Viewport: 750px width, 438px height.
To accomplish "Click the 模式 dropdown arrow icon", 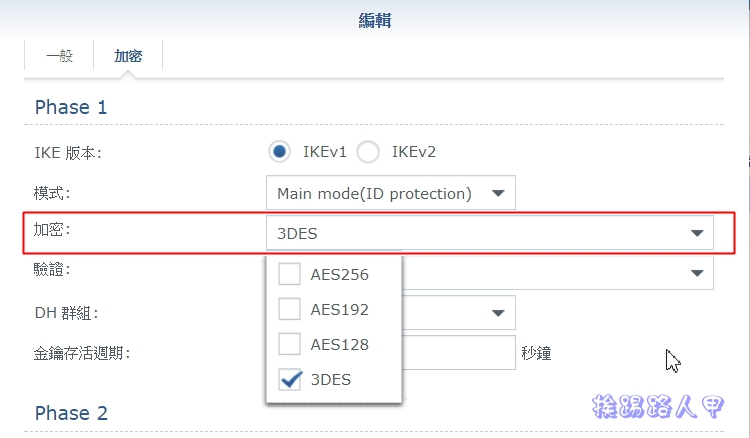I will [x=498, y=193].
